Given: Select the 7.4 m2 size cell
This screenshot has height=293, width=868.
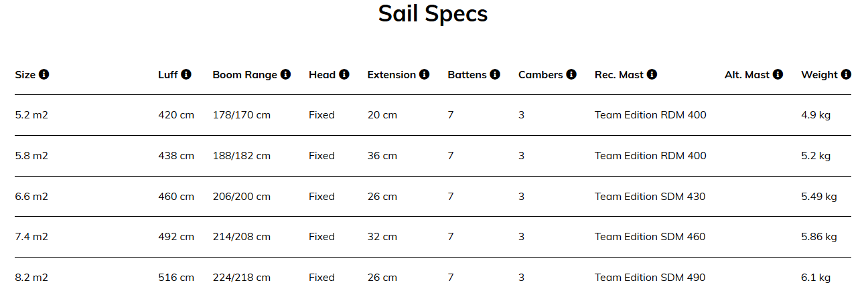Looking at the screenshot, I should click(x=31, y=237).
